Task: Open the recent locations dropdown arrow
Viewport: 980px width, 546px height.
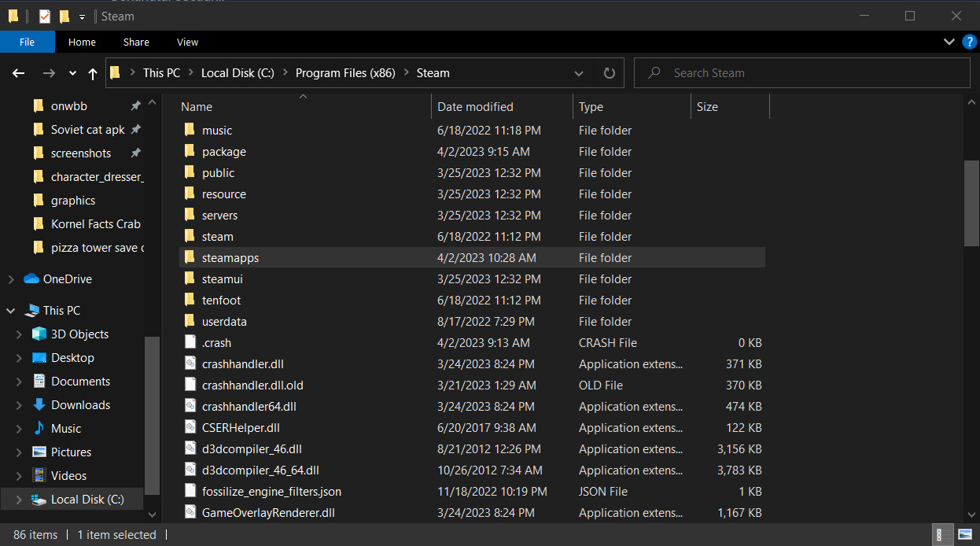Action: 72,73
